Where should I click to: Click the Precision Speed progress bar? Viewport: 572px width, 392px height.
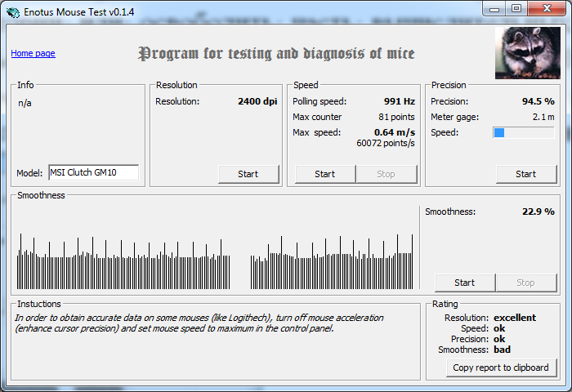click(524, 133)
